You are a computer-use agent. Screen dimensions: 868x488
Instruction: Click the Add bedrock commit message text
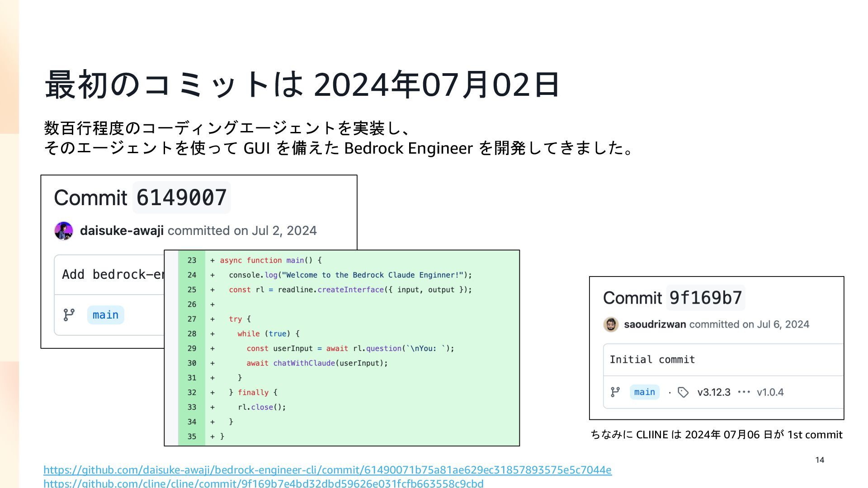(113, 275)
